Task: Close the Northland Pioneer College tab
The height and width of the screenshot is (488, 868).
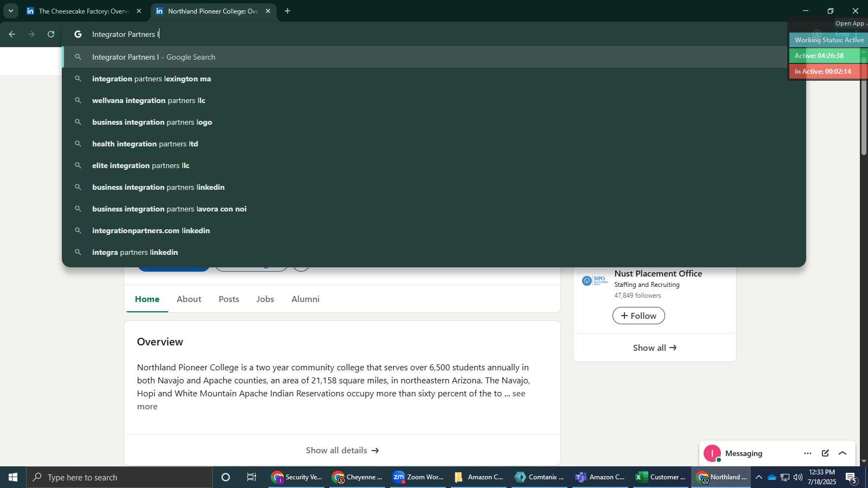Action: click(268, 11)
